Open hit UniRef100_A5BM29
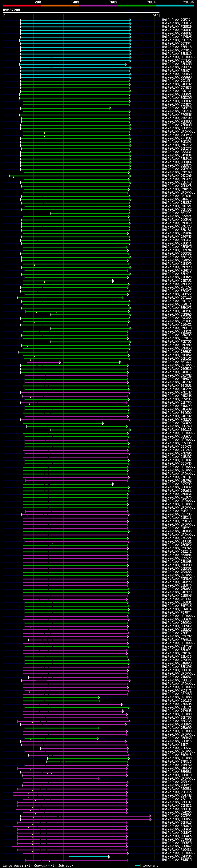Viewport: 197px width, 868px height. [x=177, y=27]
